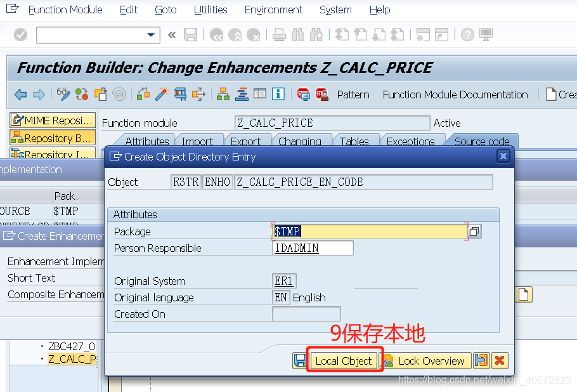Click the Pattern button
This screenshot has width=577, height=392.
pyautogui.click(x=353, y=95)
